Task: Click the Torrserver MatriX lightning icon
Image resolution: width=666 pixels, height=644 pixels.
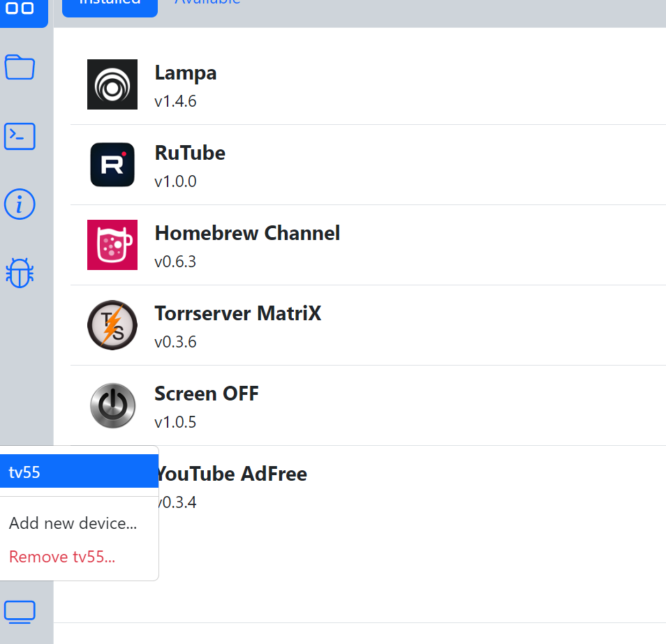Action: (112, 325)
